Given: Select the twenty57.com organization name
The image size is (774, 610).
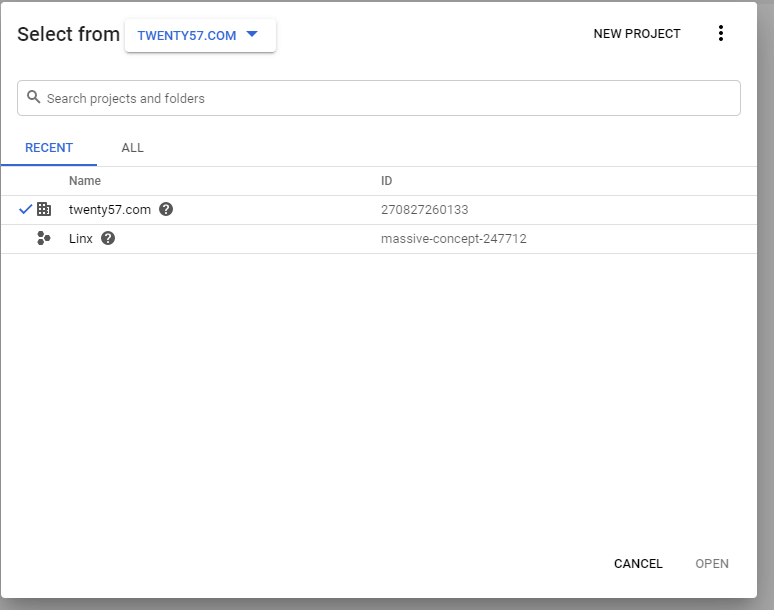Looking at the screenshot, I should click(x=110, y=210).
